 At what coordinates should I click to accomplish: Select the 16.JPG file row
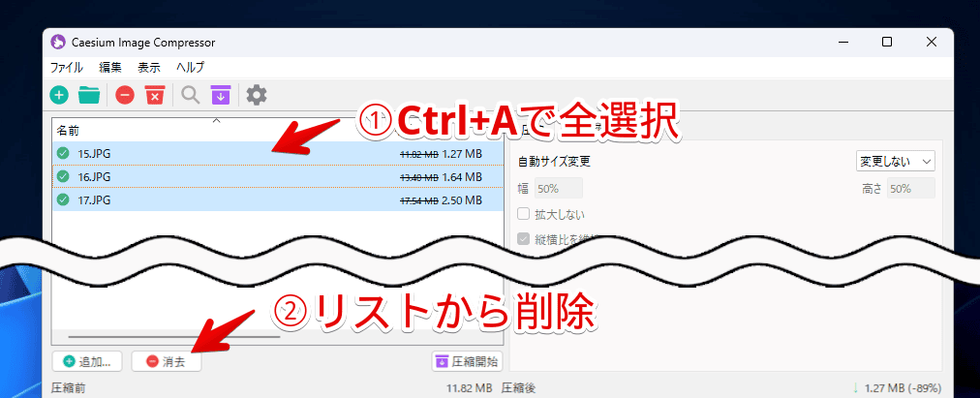278,177
